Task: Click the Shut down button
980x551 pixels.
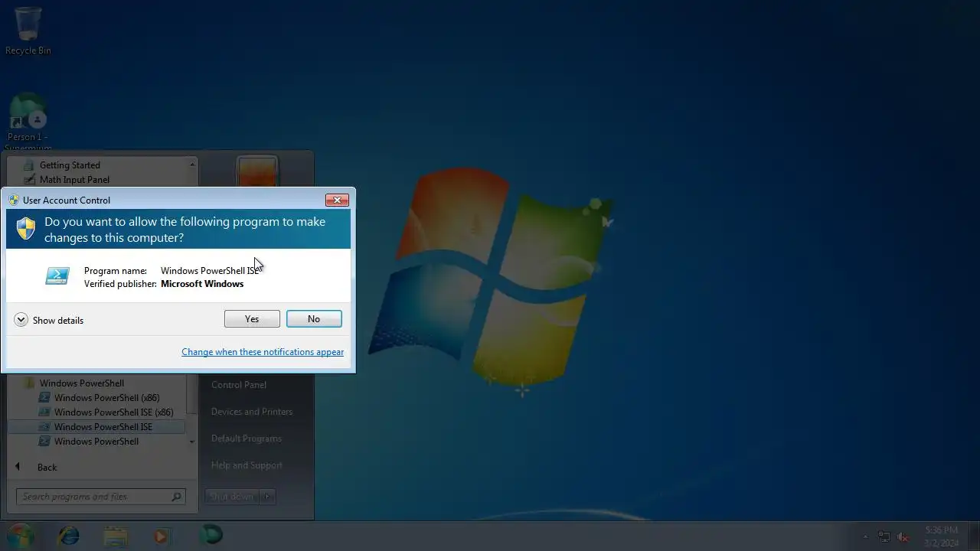Action: coord(232,497)
